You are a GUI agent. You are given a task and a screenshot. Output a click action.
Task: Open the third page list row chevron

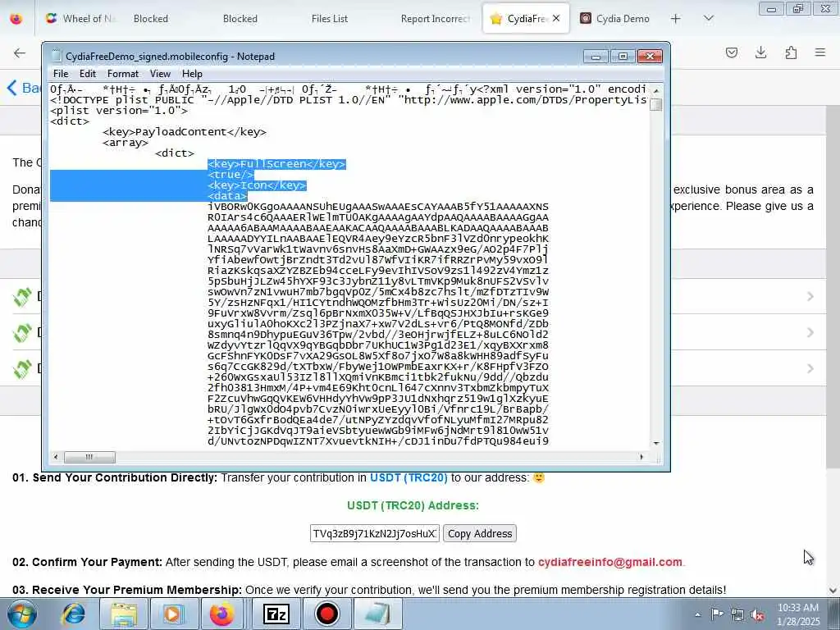[810, 368]
